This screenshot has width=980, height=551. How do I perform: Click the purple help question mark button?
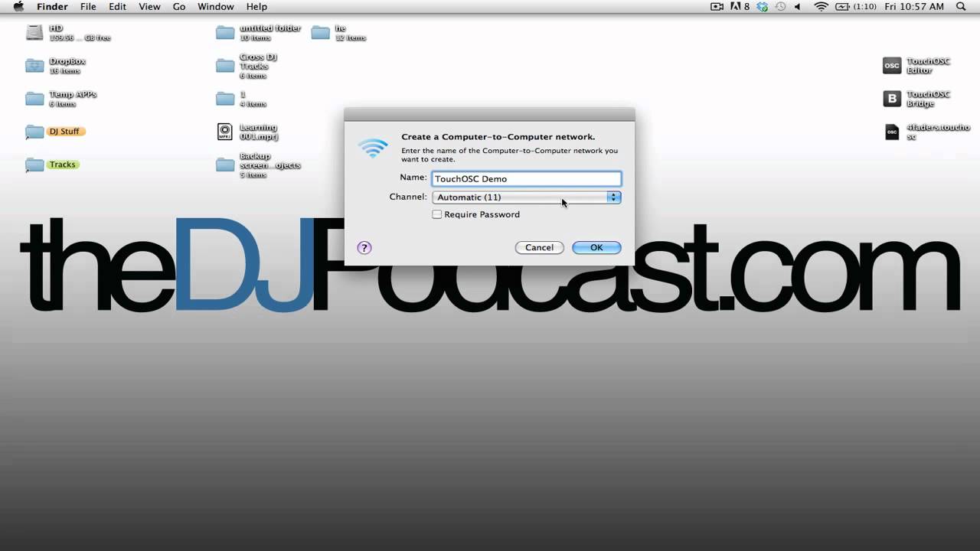point(364,247)
